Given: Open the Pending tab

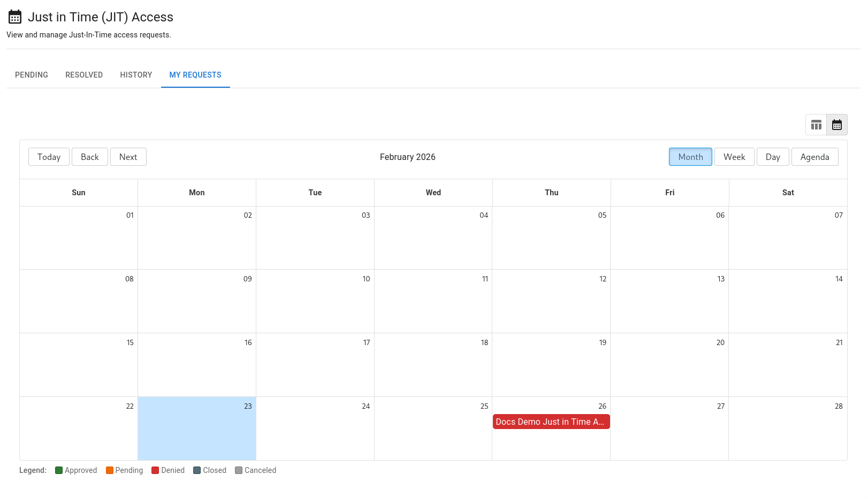Looking at the screenshot, I should pyautogui.click(x=32, y=75).
